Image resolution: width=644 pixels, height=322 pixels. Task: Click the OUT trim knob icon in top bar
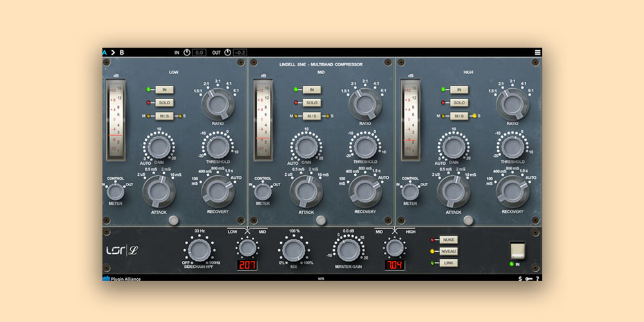coord(227,53)
